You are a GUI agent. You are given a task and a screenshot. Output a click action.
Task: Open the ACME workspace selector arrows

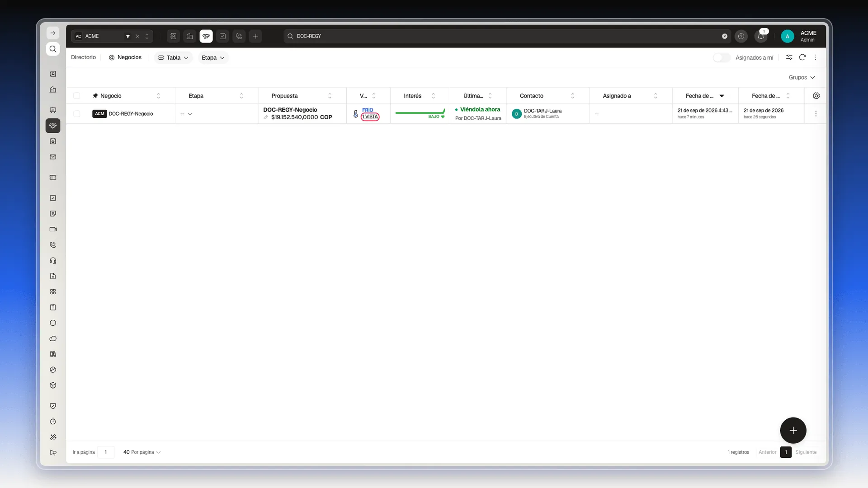coord(147,36)
